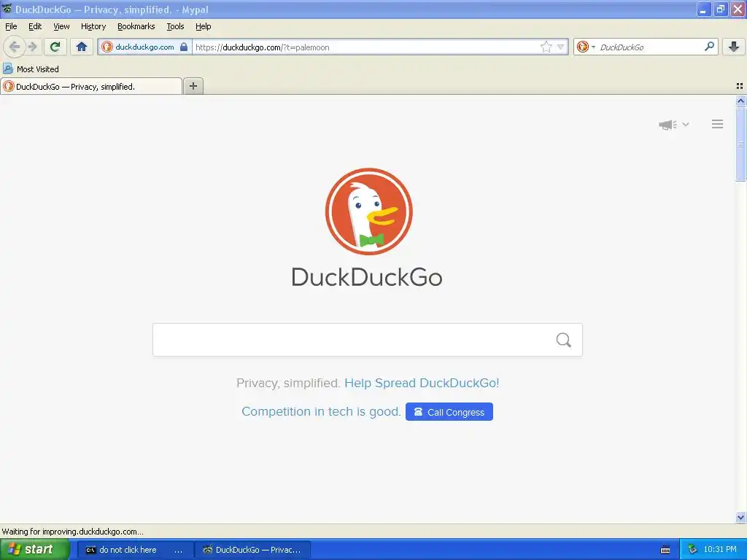Click the status text Waiting for improving.duckduckgo.com

pyautogui.click(x=72, y=532)
